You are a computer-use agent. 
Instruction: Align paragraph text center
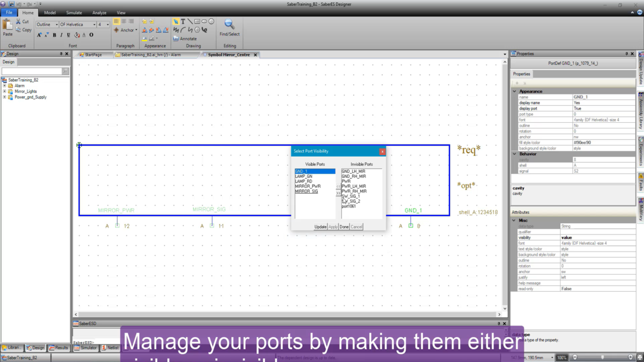[x=123, y=21]
